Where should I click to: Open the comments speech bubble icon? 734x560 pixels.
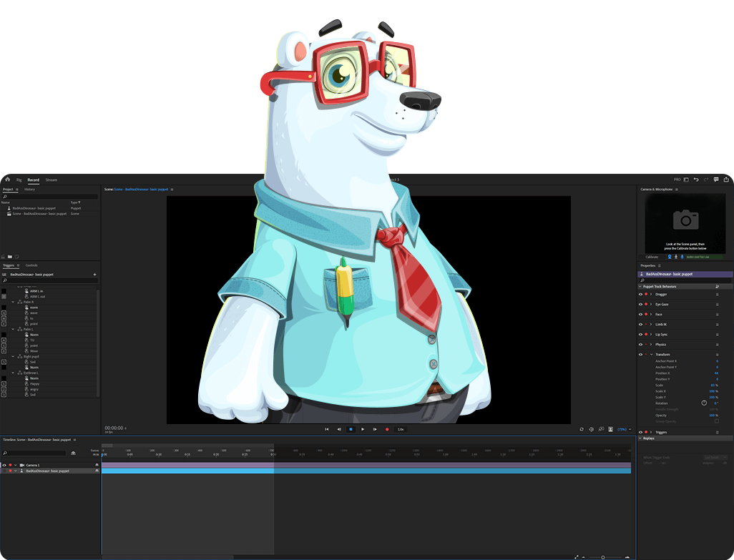pos(716,180)
